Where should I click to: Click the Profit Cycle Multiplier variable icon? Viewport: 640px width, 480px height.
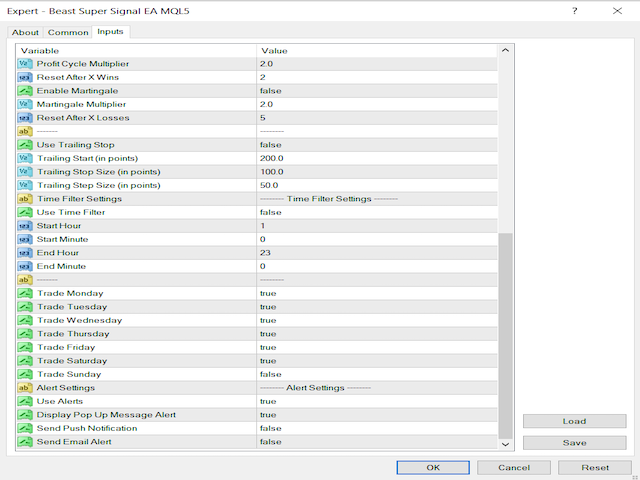click(25, 64)
